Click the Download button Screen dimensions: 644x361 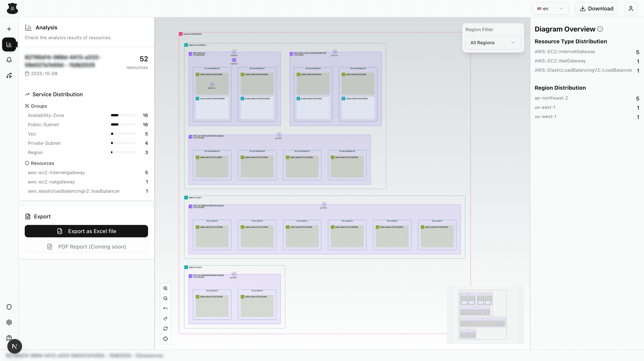click(x=596, y=8)
